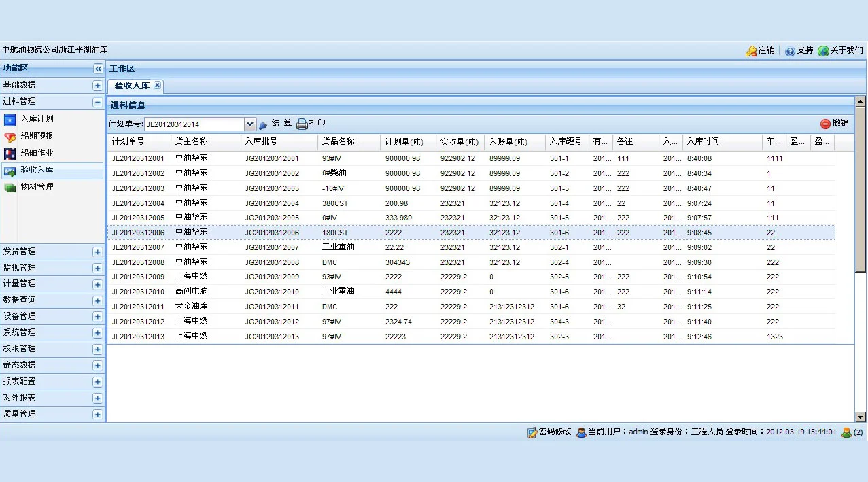Open 船舶作业 in the sidebar
The width and height of the screenshot is (868, 482).
pyautogui.click(x=37, y=153)
